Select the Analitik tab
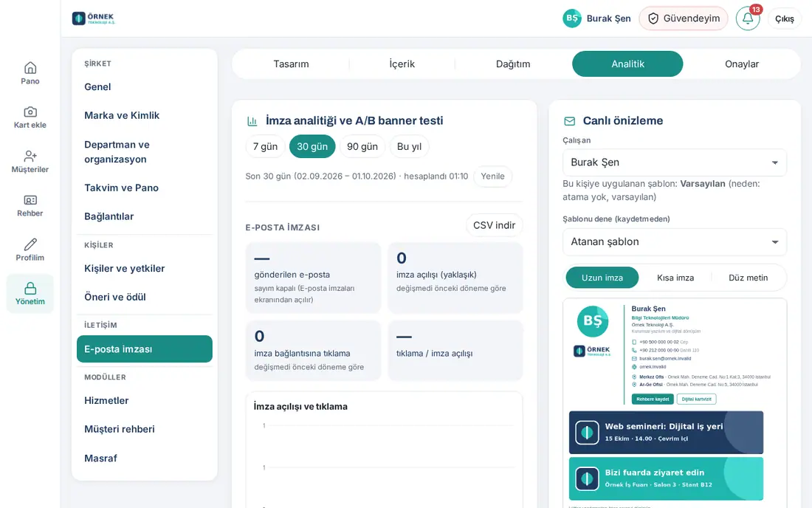 pos(627,63)
